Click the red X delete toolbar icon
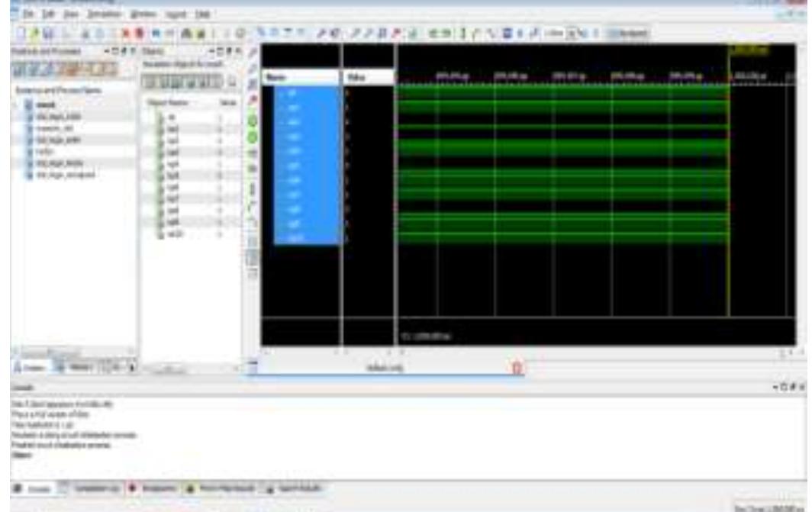 coord(125,34)
